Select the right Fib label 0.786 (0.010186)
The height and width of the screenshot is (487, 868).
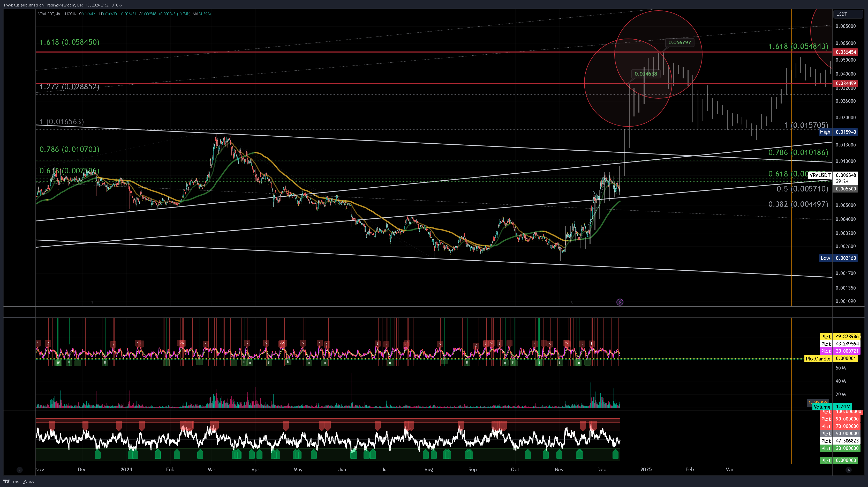click(x=798, y=152)
